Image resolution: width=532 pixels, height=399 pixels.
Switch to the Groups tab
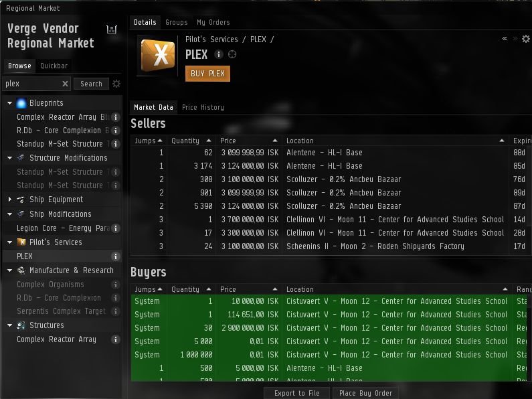[x=177, y=22]
